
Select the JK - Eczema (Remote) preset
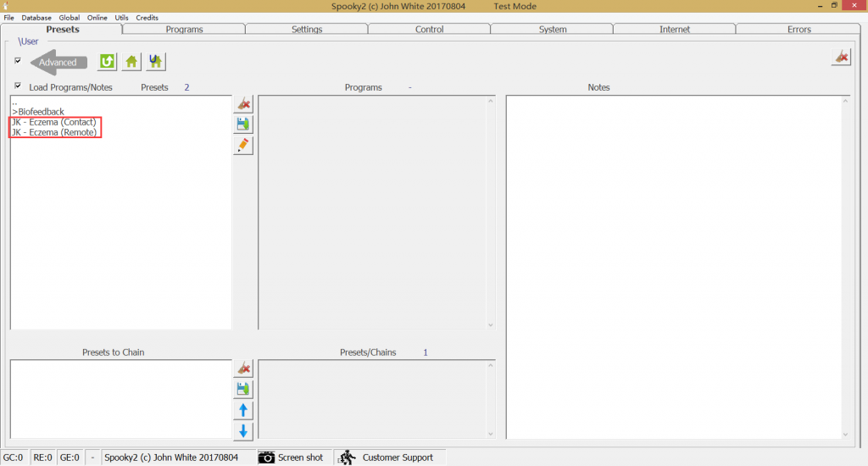pos(54,132)
